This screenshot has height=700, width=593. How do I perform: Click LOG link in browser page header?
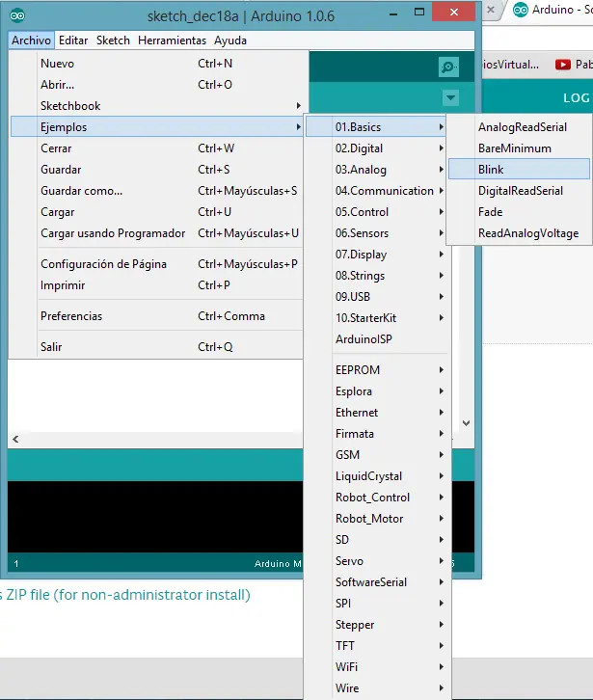[577, 98]
